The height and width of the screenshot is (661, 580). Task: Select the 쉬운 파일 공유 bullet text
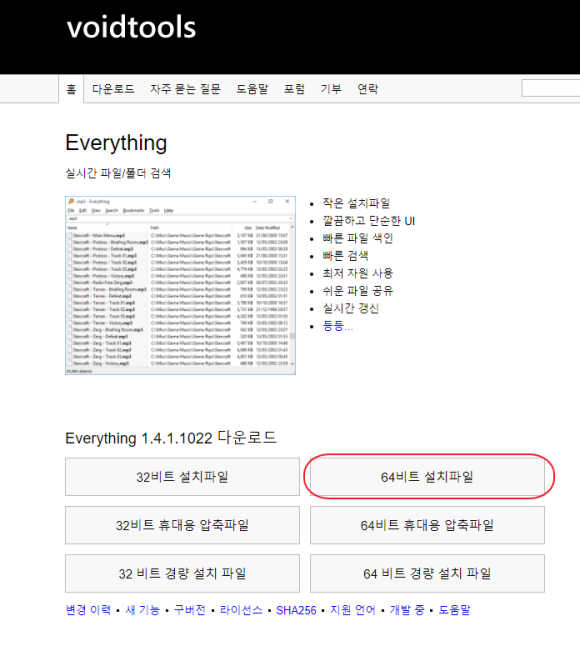(x=358, y=291)
